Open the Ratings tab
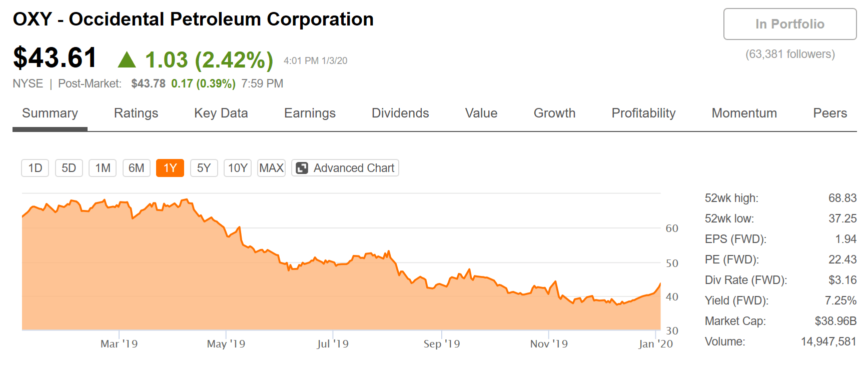Viewport: 868px width, 380px height. coord(136,113)
